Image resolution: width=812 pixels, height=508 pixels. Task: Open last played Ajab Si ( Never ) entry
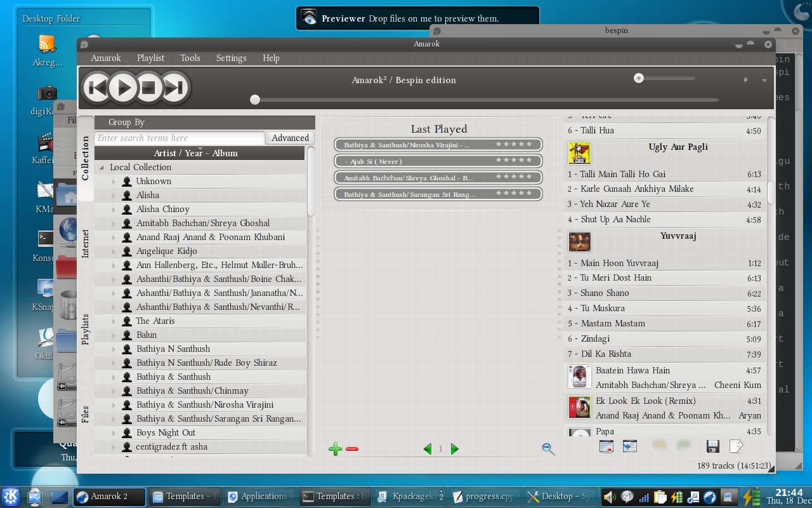click(438, 161)
